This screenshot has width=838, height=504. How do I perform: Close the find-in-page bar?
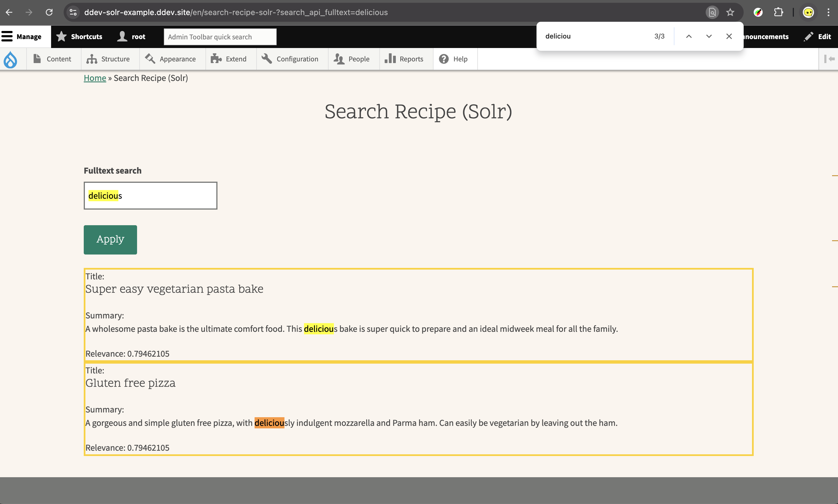[x=729, y=36]
